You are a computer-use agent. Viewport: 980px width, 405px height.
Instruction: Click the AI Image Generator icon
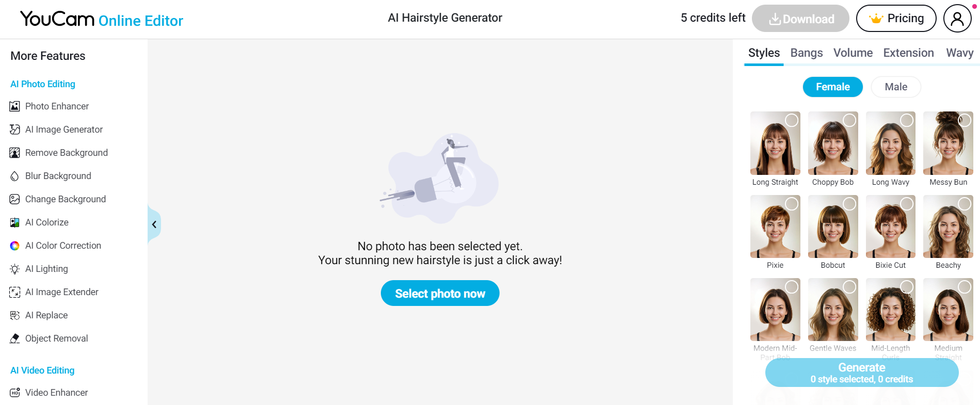pyautogui.click(x=14, y=129)
